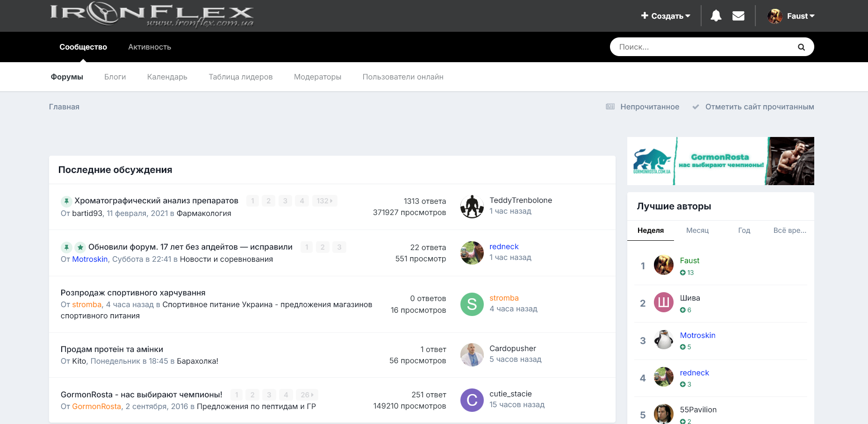
Task: Click Шива's avatar in top authors
Action: (663, 302)
